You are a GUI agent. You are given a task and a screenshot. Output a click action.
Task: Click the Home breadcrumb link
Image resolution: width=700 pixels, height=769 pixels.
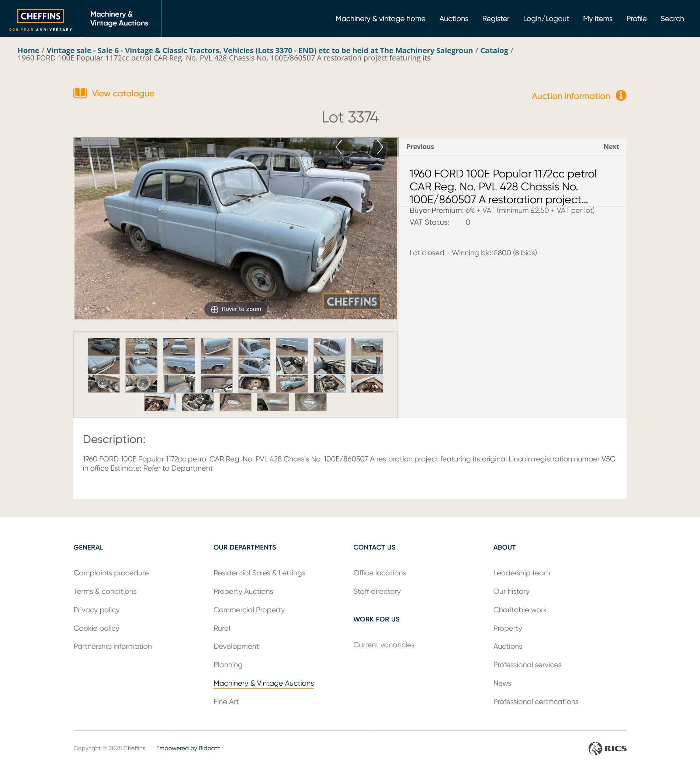pos(28,51)
